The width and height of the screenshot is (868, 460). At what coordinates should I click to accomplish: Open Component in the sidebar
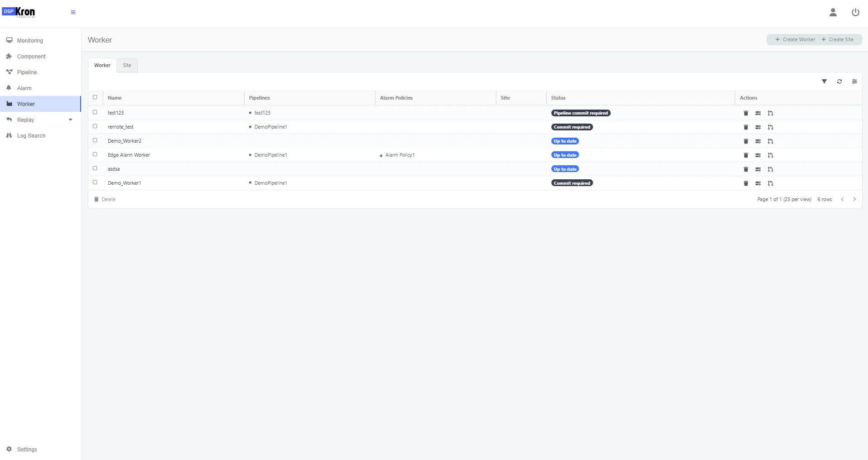click(40, 57)
